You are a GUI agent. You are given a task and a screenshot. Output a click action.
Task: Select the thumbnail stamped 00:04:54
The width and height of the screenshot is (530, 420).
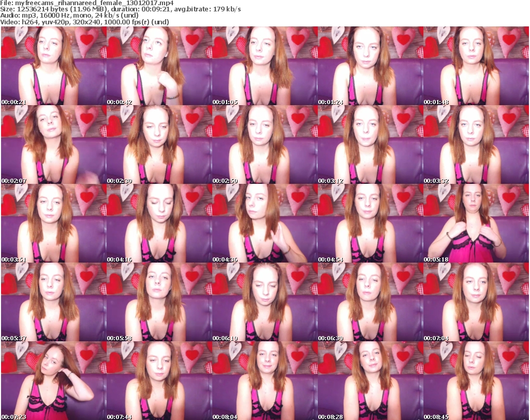coord(371,223)
